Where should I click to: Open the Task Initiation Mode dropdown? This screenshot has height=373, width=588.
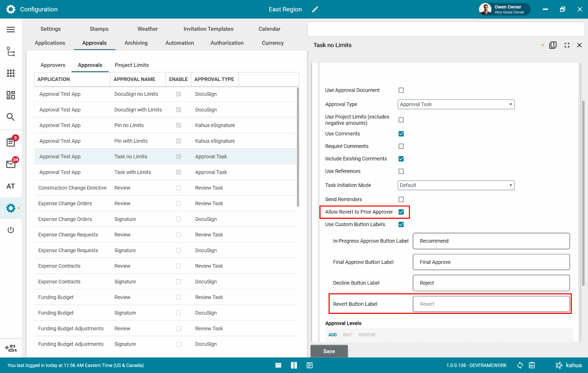[456, 185]
